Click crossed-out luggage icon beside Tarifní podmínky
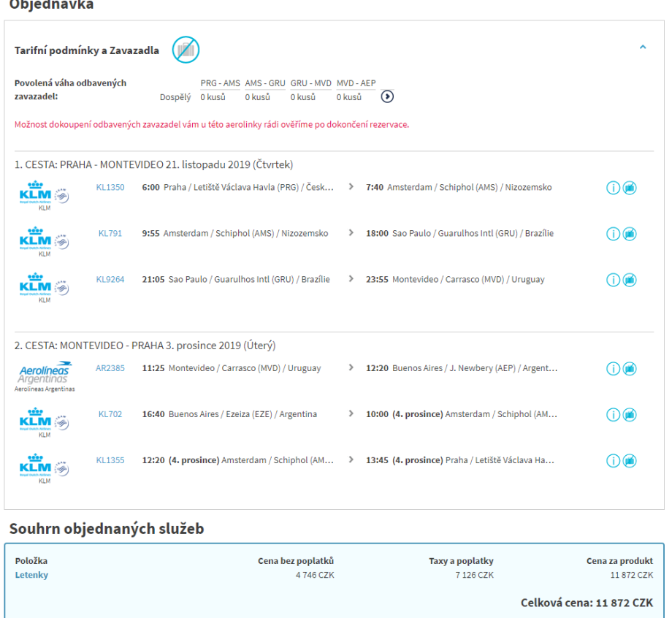The image size is (672, 618). point(186,50)
